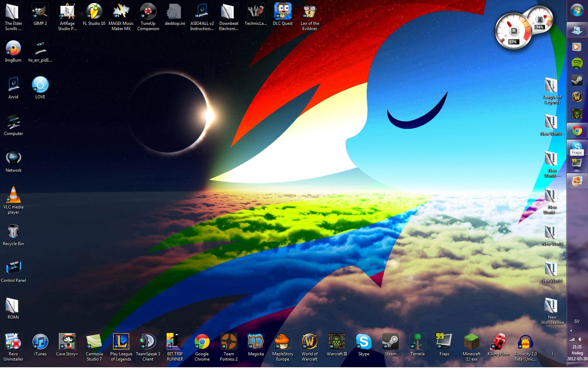Launch Revo Uninstaller shortcut
The image size is (588, 369).
point(13,347)
